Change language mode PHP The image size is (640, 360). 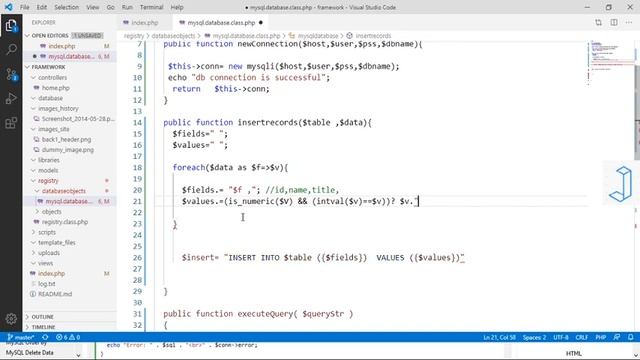coord(600,338)
